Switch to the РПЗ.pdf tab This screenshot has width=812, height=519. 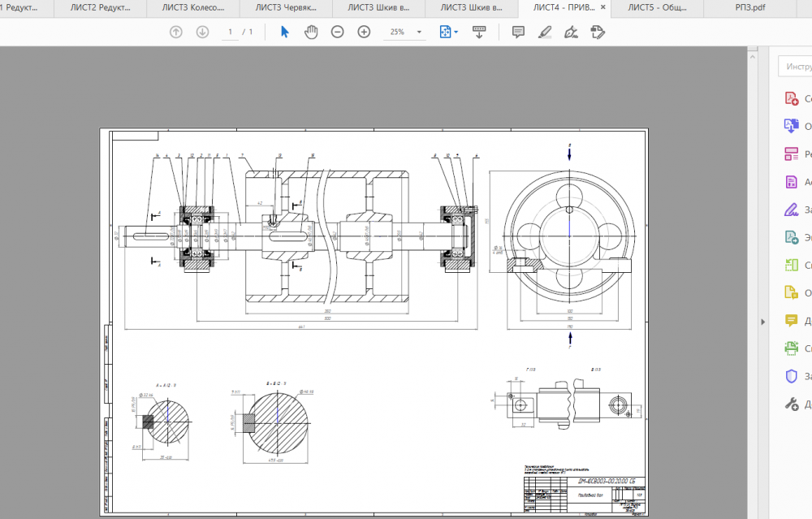739,8
